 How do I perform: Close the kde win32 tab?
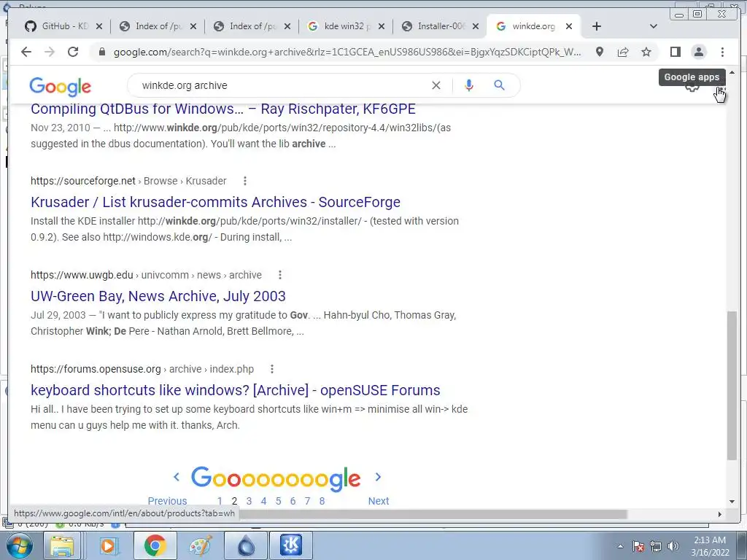(x=381, y=27)
